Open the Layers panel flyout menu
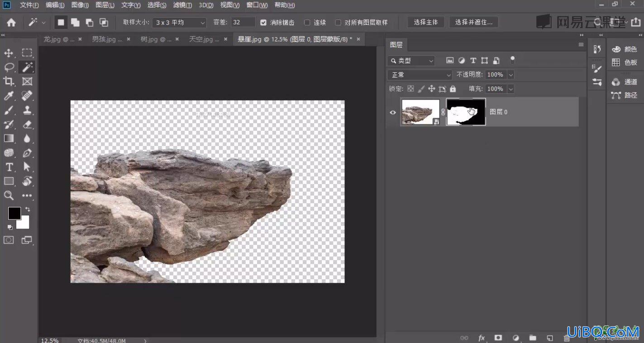 (581, 44)
